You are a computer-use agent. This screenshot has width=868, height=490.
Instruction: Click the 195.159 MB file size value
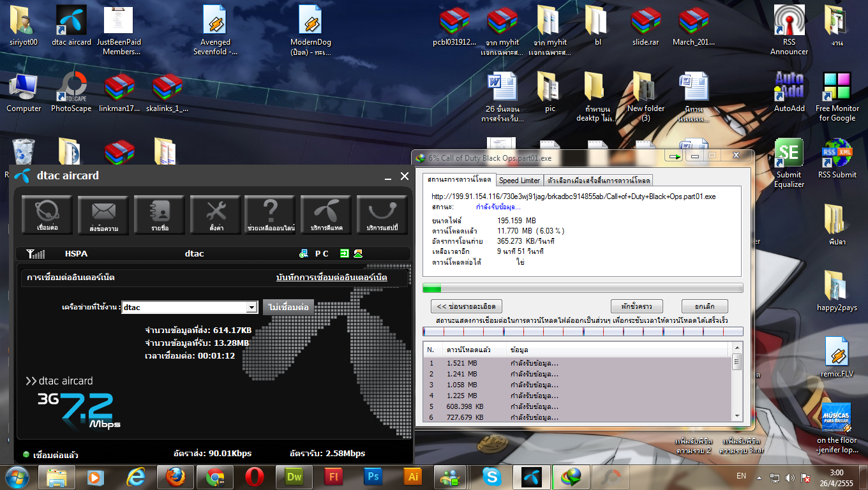coord(516,221)
